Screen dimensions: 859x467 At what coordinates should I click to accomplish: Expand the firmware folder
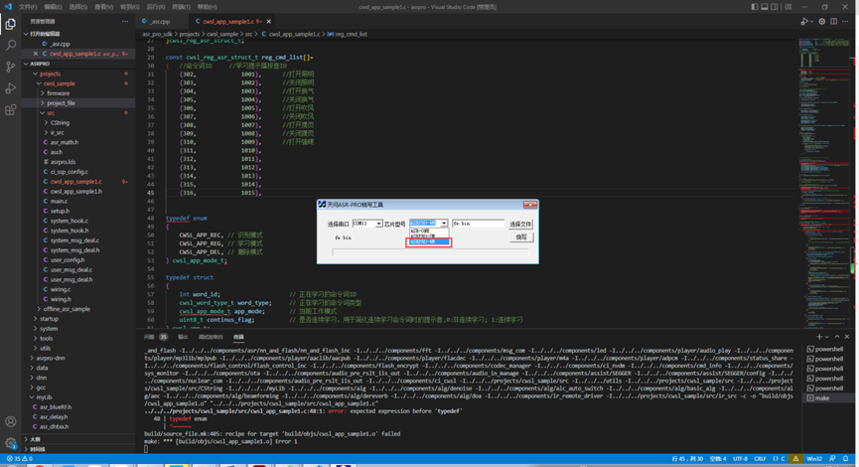click(x=43, y=93)
